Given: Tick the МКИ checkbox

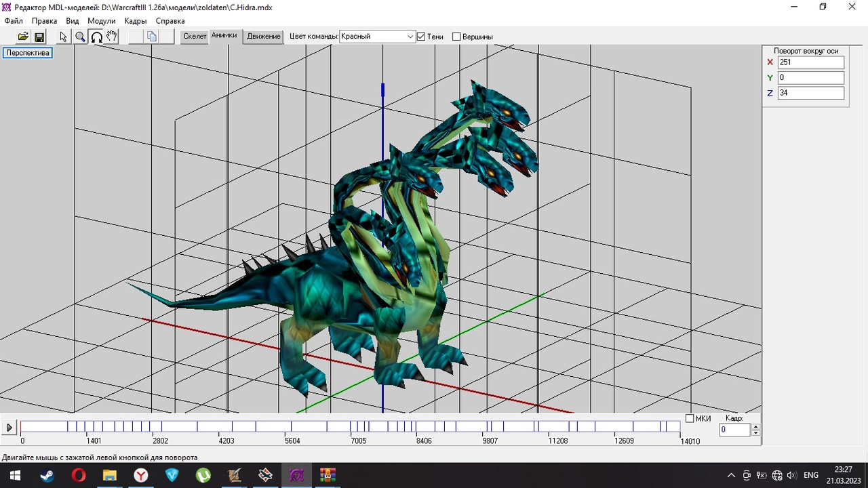Looking at the screenshot, I should [690, 418].
